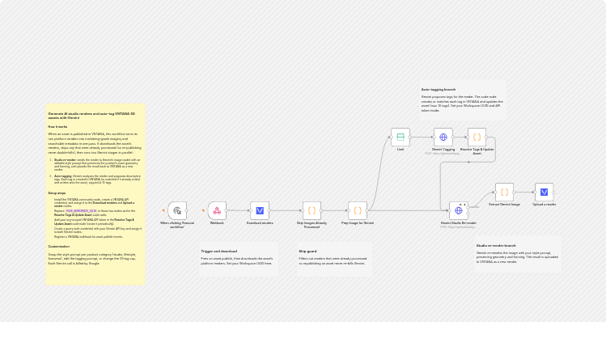Click the output handle of the Execute workflow trigger
This screenshot has height=364, width=606.
coord(187,210)
